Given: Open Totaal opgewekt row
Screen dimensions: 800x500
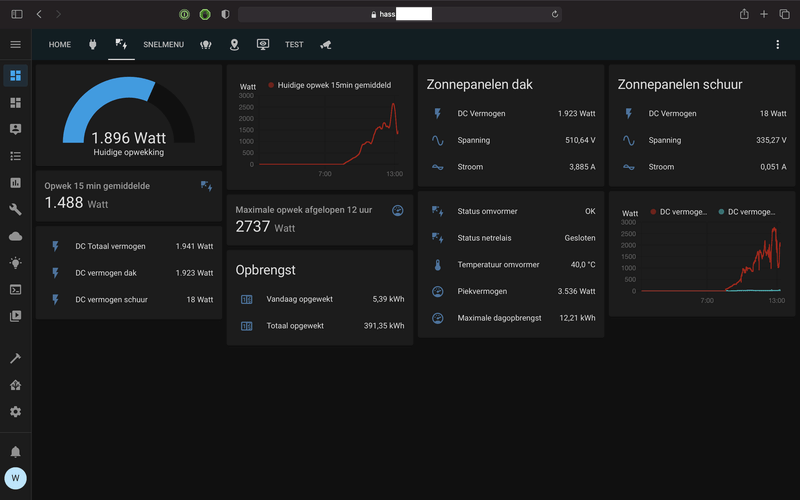Looking at the screenshot, I should coord(320,326).
